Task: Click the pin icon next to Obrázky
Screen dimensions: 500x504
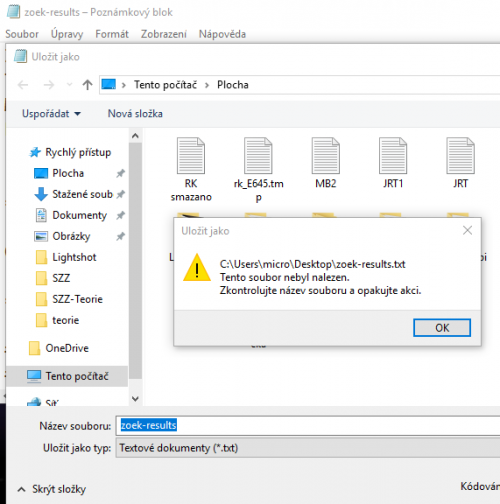Action: [x=120, y=236]
